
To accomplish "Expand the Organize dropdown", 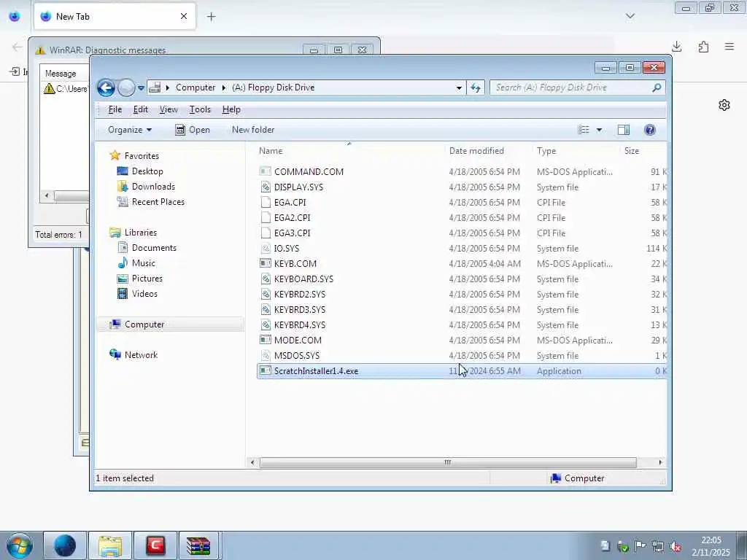I will [130, 130].
